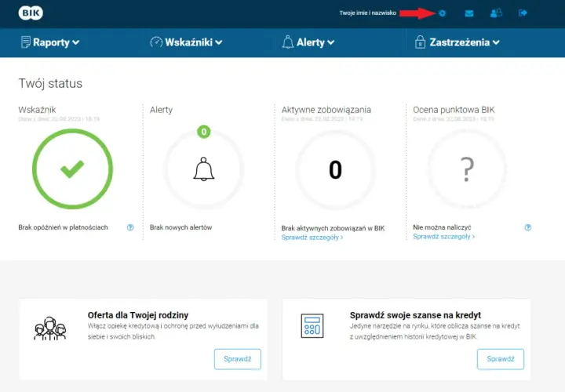The width and height of the screenshot is (565, 392).
Task: Click Sprawdź swoje szanse na kredyt heading
Action: (x=415, y=315)
